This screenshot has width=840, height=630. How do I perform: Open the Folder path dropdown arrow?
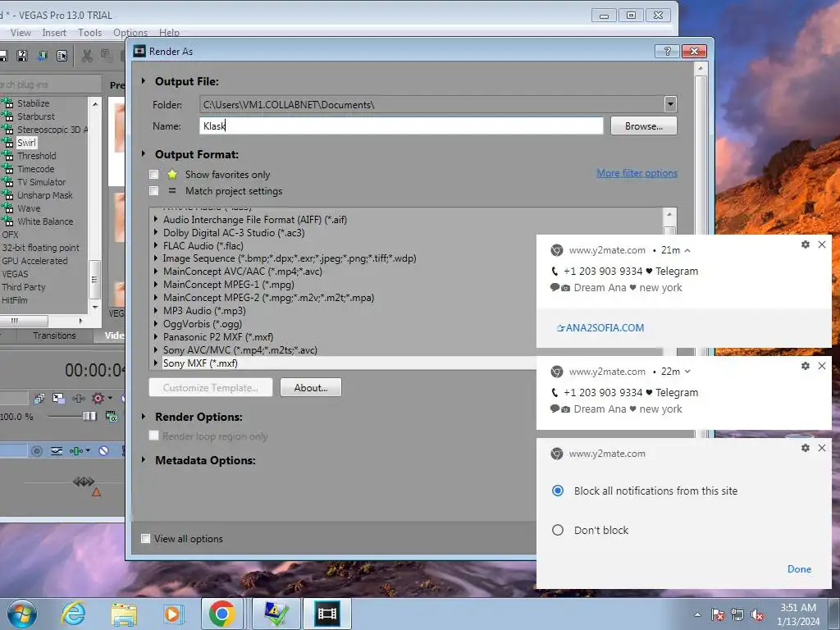click(x=669, y=104)
